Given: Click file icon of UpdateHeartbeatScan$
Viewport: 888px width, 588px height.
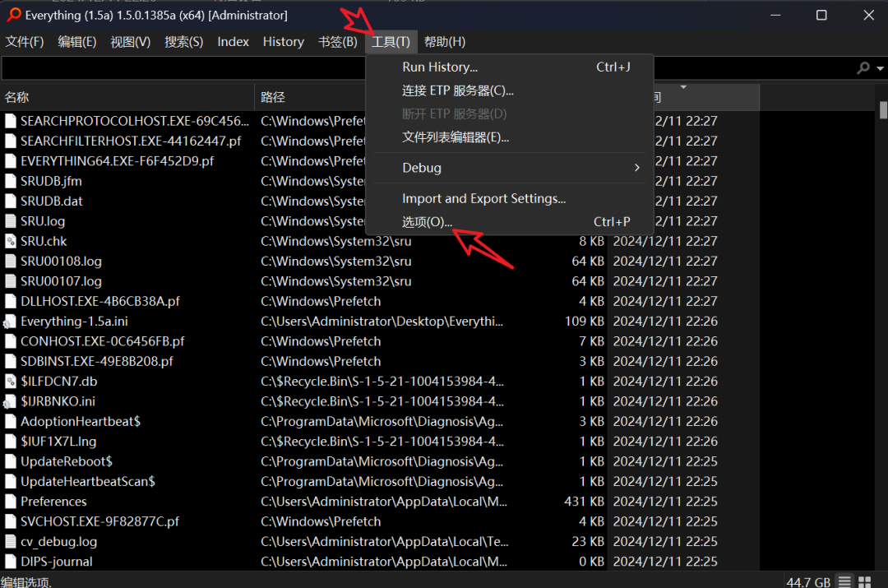Looking at the screenshot, I should tap(10, 482).
